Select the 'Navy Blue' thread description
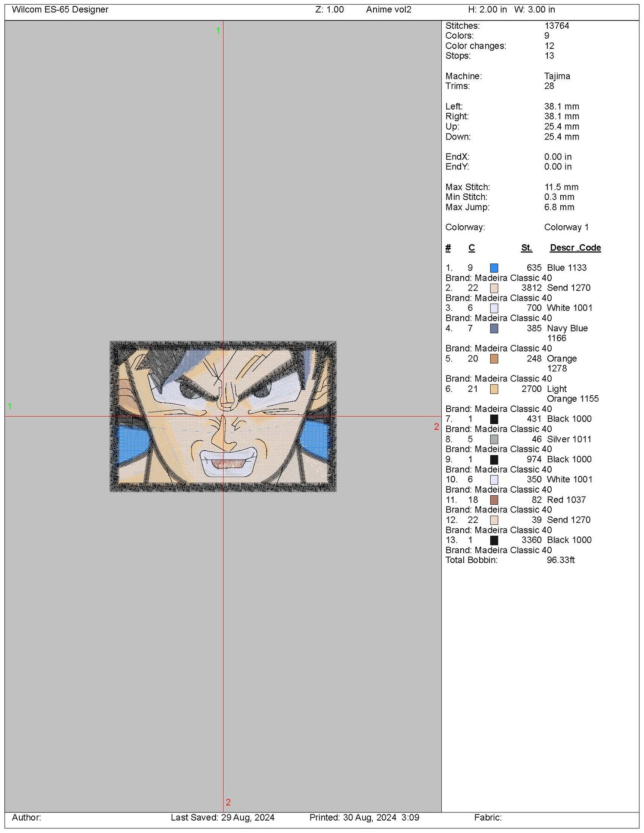This screenshot has width=644, height=833. (x=567, y=328)
